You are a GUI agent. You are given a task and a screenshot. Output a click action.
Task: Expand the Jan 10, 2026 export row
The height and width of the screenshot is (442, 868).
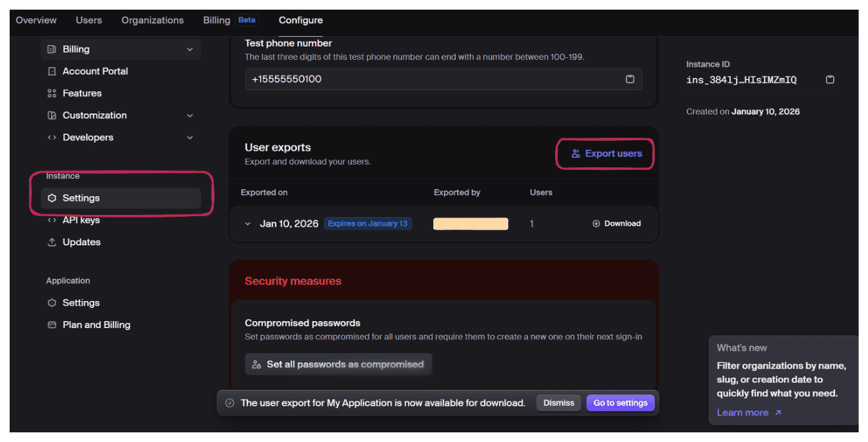pos(248,224)
